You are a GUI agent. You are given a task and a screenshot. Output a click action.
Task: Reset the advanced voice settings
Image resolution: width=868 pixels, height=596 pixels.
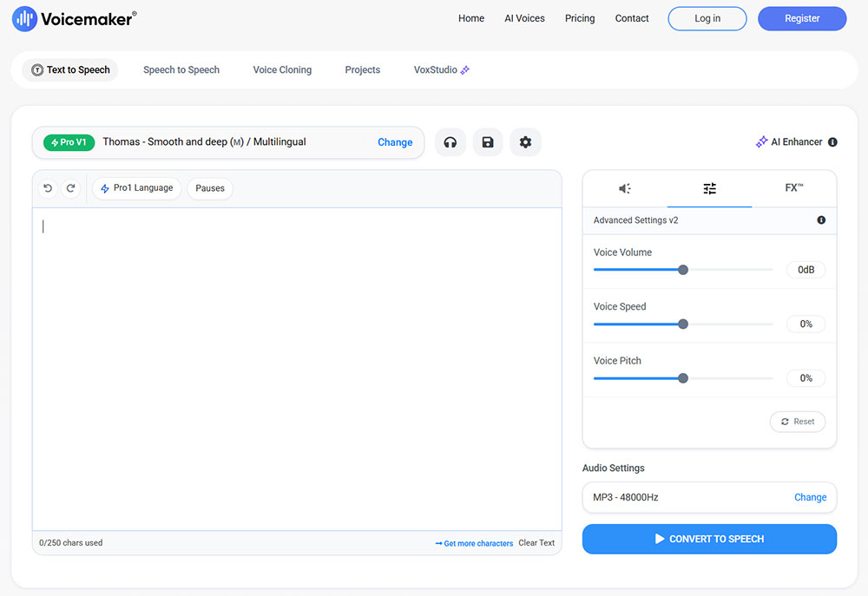pyautogui.click(x=798, y=422)
